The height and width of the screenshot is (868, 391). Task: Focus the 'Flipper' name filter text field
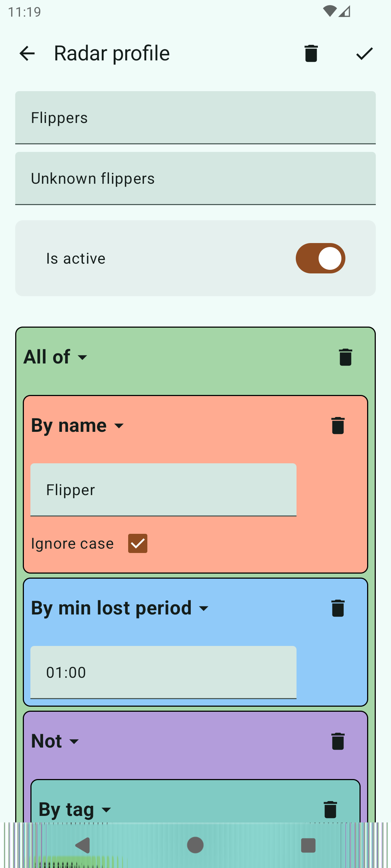163,490
